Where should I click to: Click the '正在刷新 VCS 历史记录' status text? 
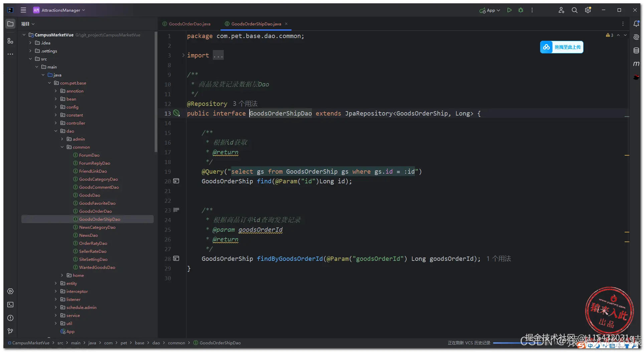[x=469, y=343]
